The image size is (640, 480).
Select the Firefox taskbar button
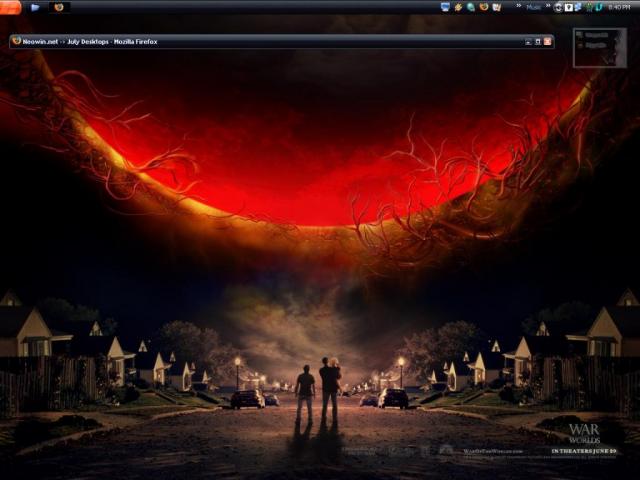pyautogui.click(x=59, y=7)
